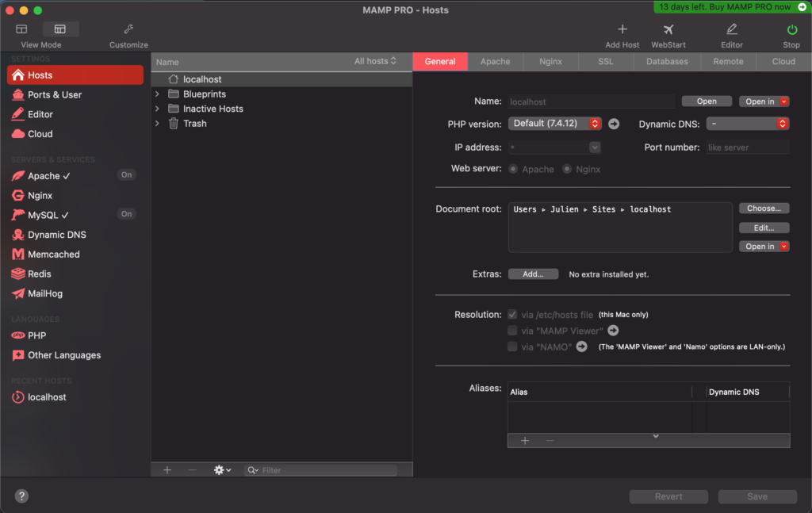Switch to the Apache tab
The height and width of the screenshot is (513, 812).
(x=495, y=61)
